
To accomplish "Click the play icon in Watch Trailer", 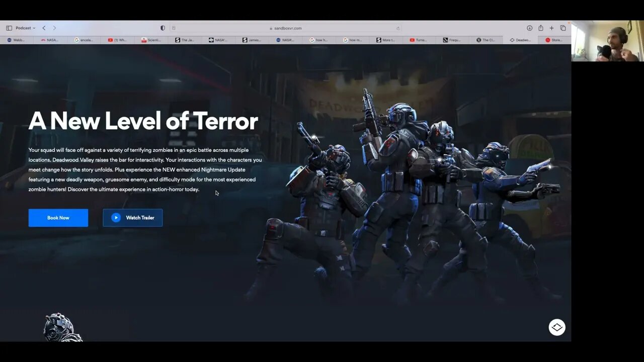I will 116,218.
